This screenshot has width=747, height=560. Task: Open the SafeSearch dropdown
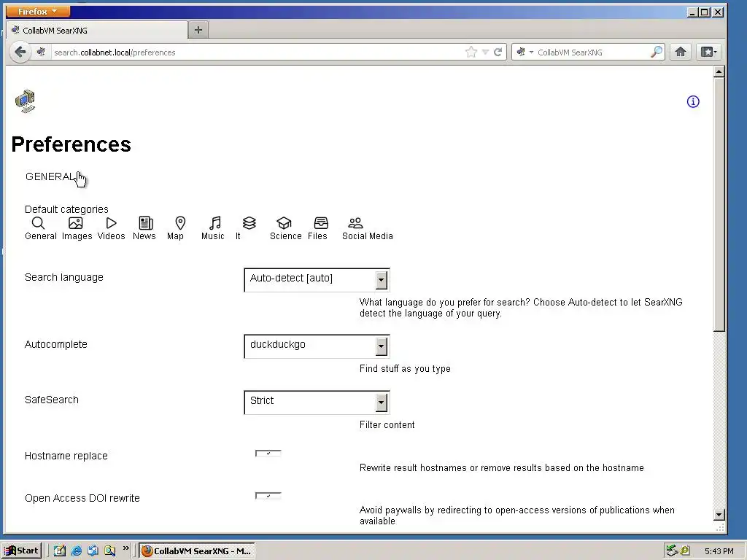317,402
